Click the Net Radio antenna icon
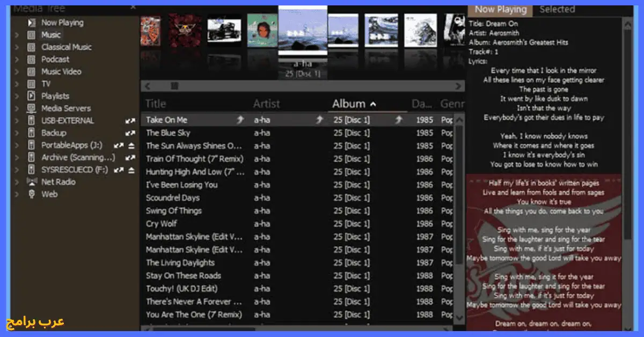Screen dimensions: 644x337 pos(32,182)
